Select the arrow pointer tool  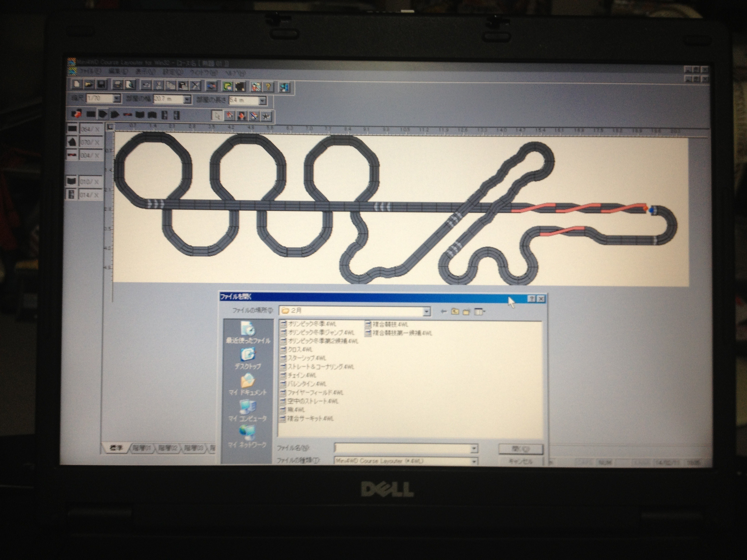point(217,116)
